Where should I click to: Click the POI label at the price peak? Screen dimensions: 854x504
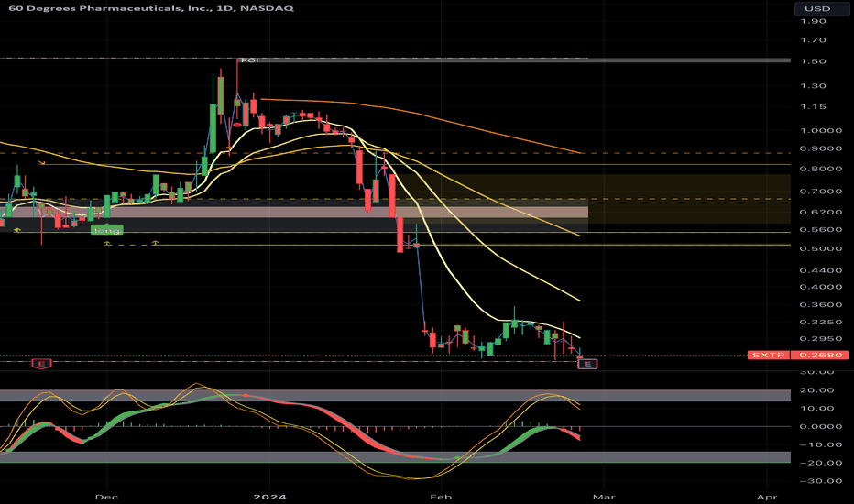tap(249, 60)
